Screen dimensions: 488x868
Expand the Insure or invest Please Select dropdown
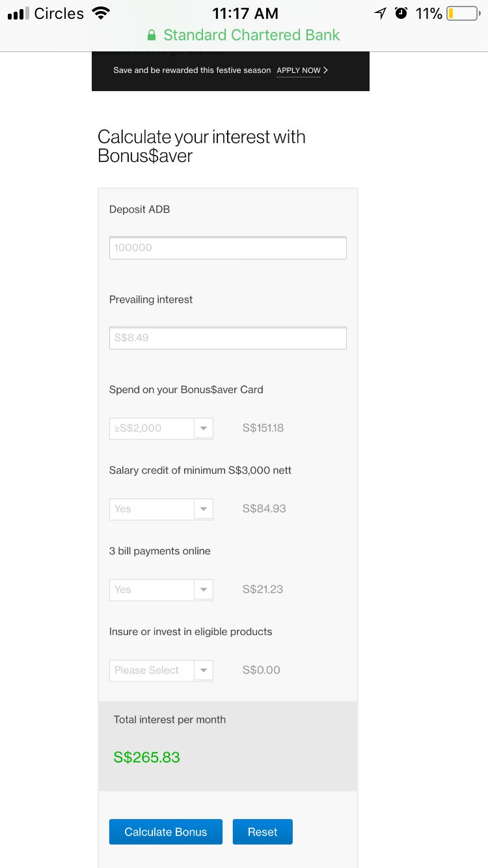161,670
